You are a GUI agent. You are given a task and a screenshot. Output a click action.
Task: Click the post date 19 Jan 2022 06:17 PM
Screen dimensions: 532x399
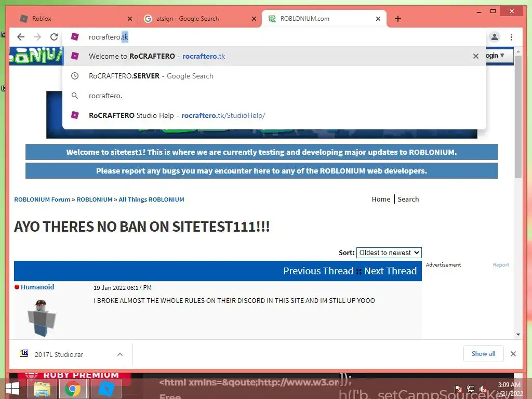tap(123, 288)
